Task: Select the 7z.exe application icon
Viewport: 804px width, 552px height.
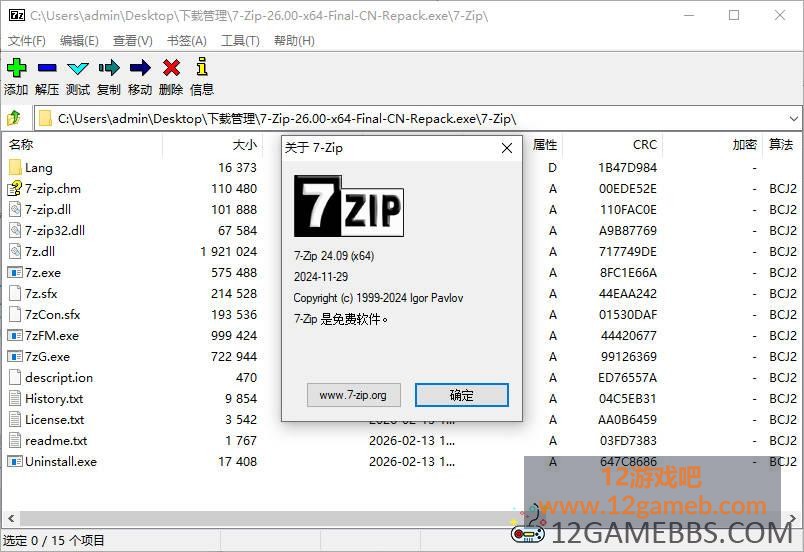Action: click(15, 272)
